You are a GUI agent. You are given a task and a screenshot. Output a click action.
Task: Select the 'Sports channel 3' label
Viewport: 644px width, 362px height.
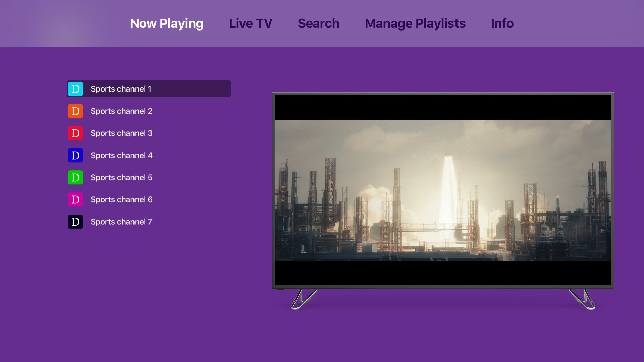coord(121,133)
